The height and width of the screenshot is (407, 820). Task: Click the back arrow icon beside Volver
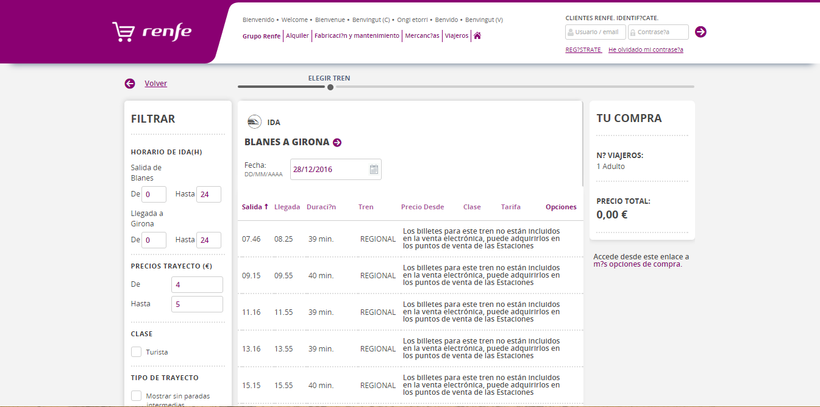click(130, 84)
